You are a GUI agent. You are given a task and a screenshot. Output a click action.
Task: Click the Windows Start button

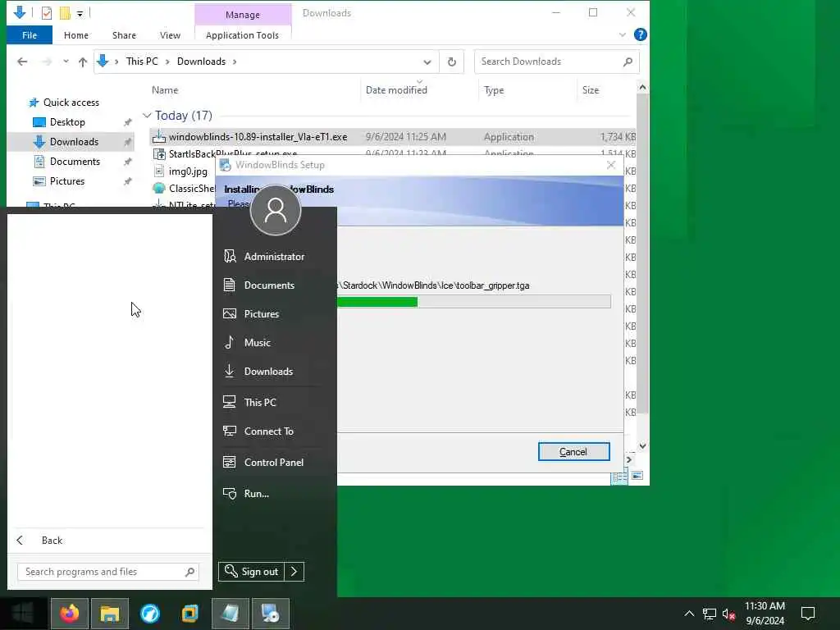pyautogui.click(x=22, y=614)
